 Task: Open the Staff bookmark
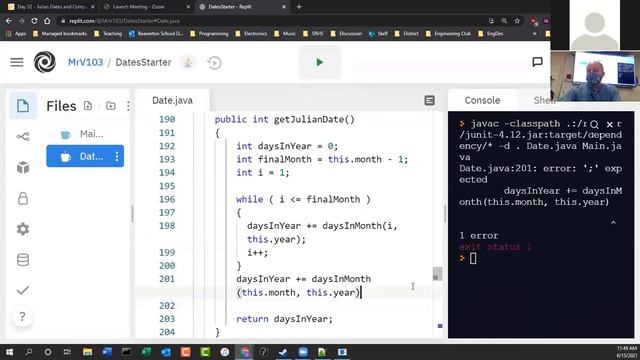(x=378, y=34)
